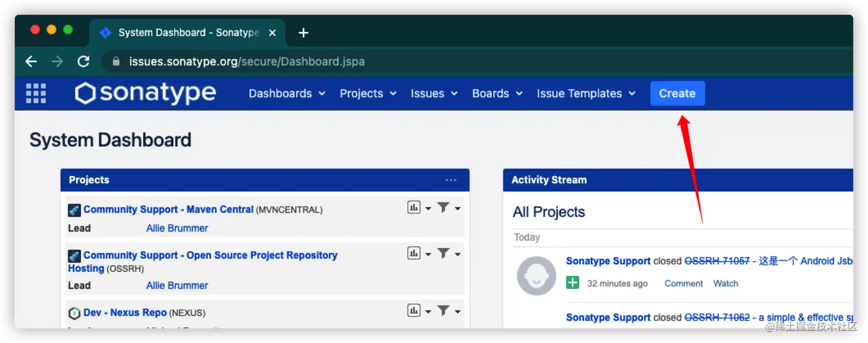
Task: Open a new browser tab
Action: click(x=304, y=33)
